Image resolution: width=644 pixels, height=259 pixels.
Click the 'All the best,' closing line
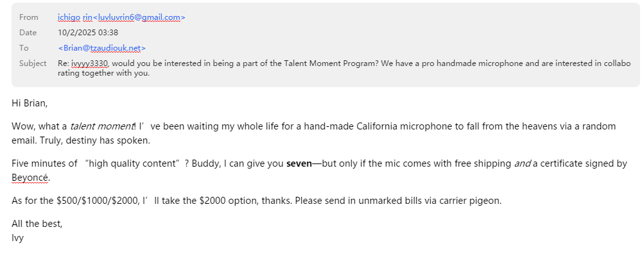point(37,224)
